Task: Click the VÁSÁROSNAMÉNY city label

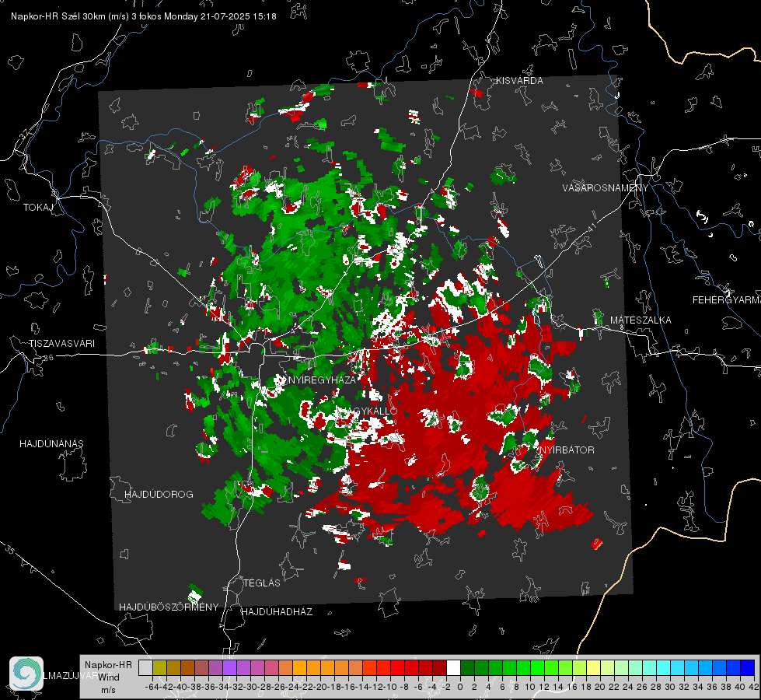Action: [x=606, y=188]
